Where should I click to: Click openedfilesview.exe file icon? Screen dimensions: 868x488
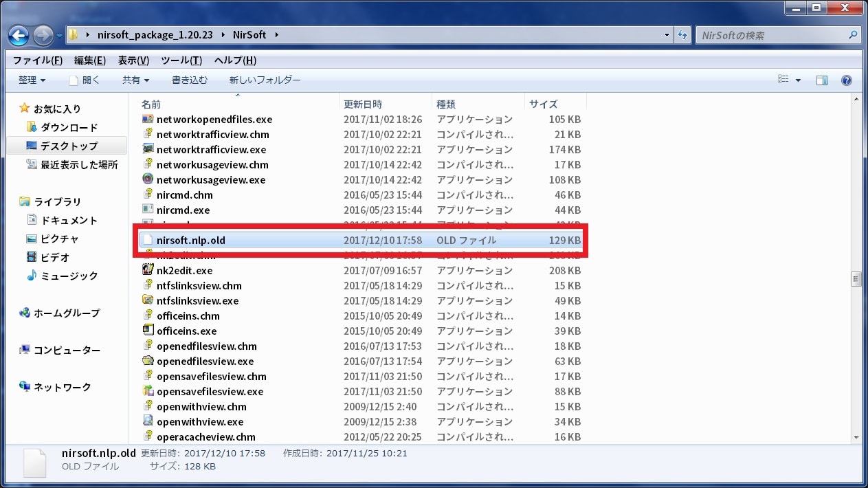(x=147, y=361)
